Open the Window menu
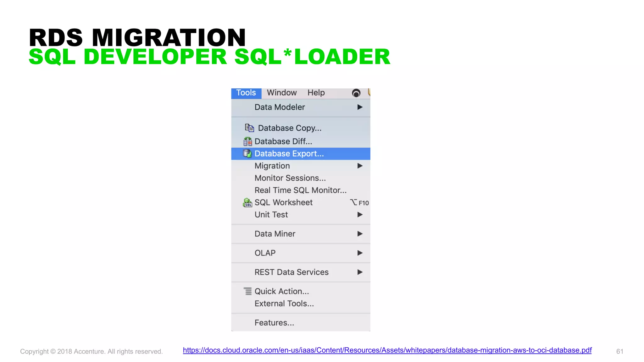644x362 pixels. tap(282, 93)
